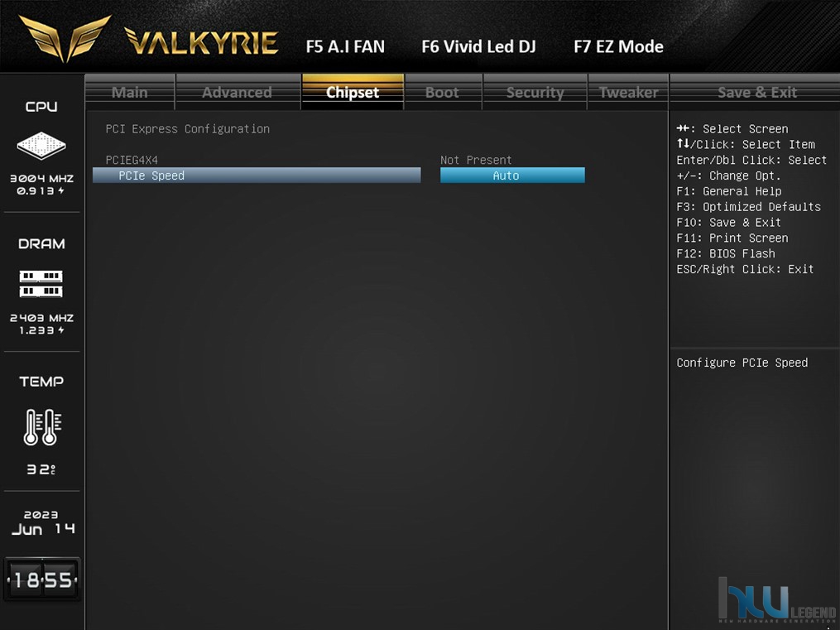Click the PCIEG4X4 slot label

[132, 160]
